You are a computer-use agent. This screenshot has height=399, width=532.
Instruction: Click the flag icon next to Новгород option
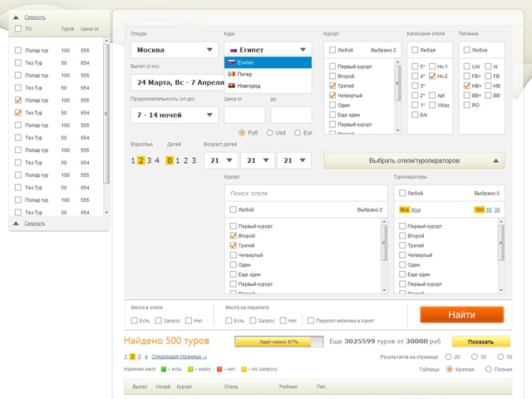point(232,86)
